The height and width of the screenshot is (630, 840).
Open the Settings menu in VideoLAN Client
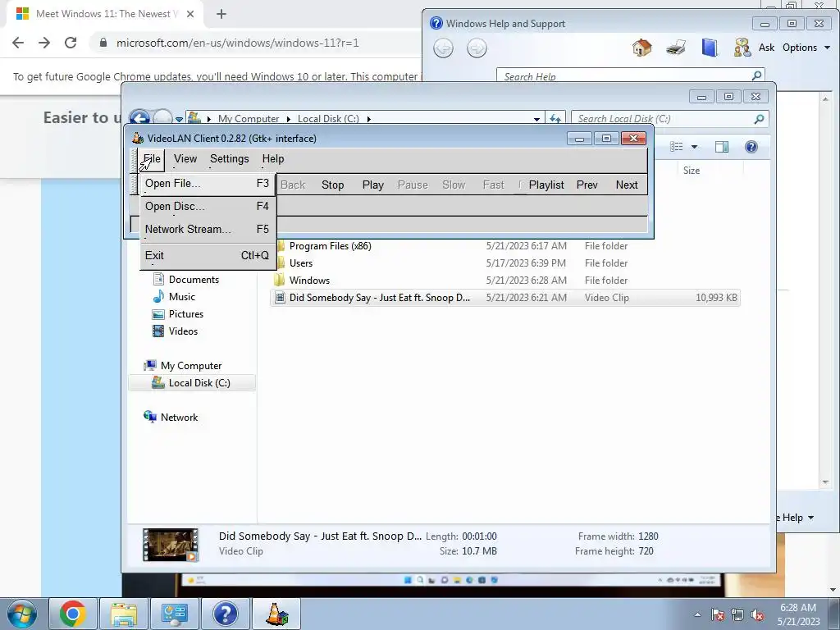(230, 159)
